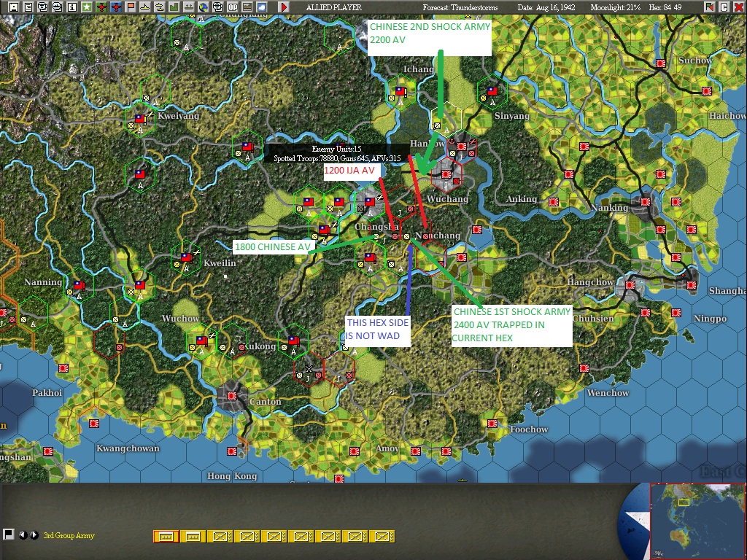Click the orange flag icon
The image size is (747, 560).
point(130,7)
